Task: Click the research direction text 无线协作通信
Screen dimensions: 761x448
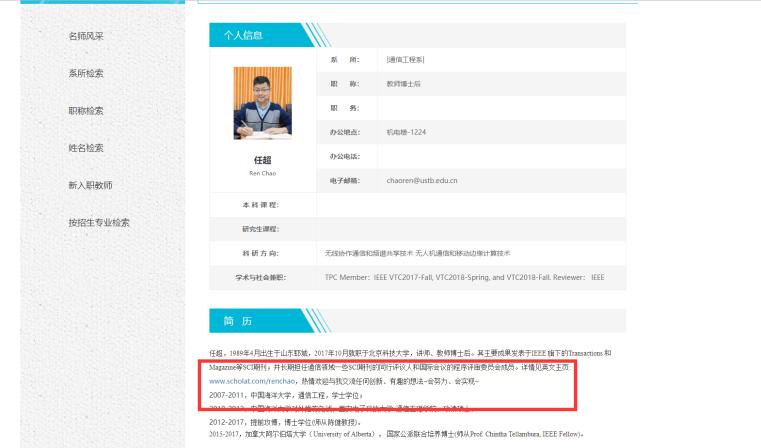Action: (351, 253)
